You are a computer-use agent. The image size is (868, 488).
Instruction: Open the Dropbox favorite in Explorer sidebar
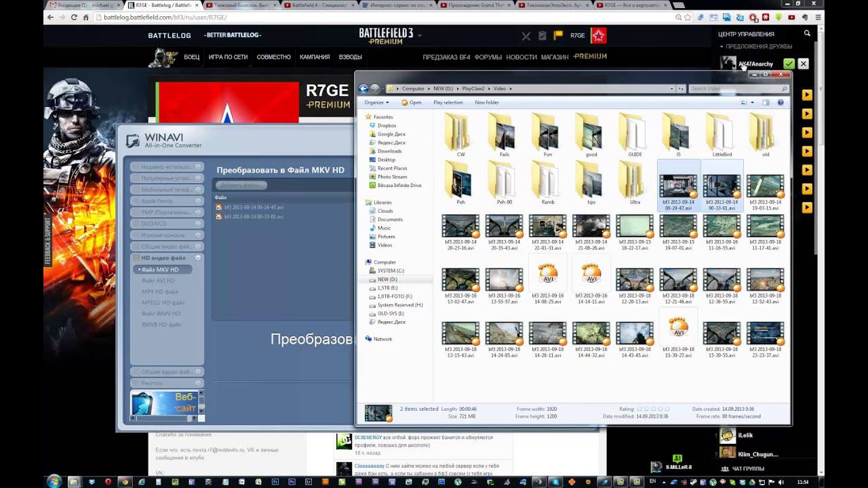click(x=387, y=125)
